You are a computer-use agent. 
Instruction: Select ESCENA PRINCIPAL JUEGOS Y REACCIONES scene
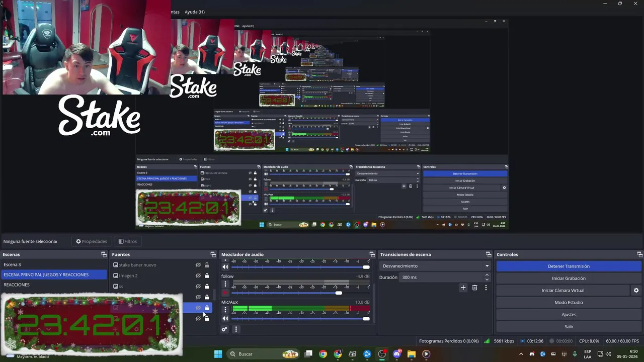pos(54,275)
